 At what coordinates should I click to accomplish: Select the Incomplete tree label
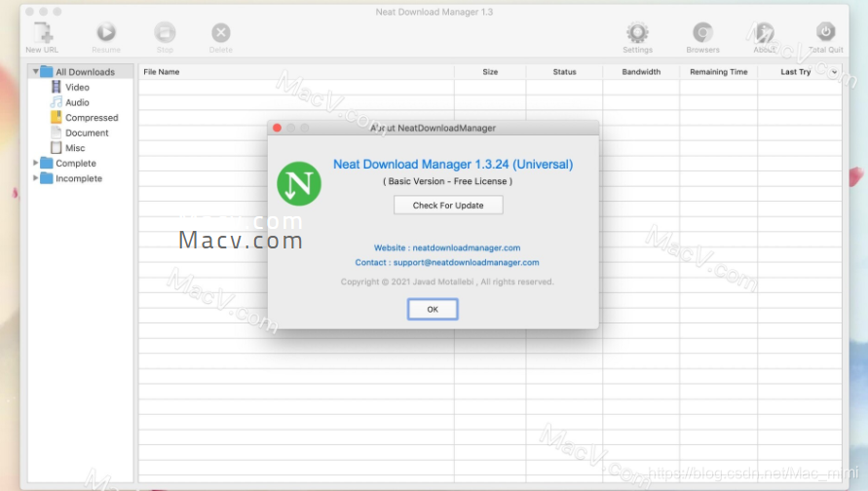tap(79, 178)
